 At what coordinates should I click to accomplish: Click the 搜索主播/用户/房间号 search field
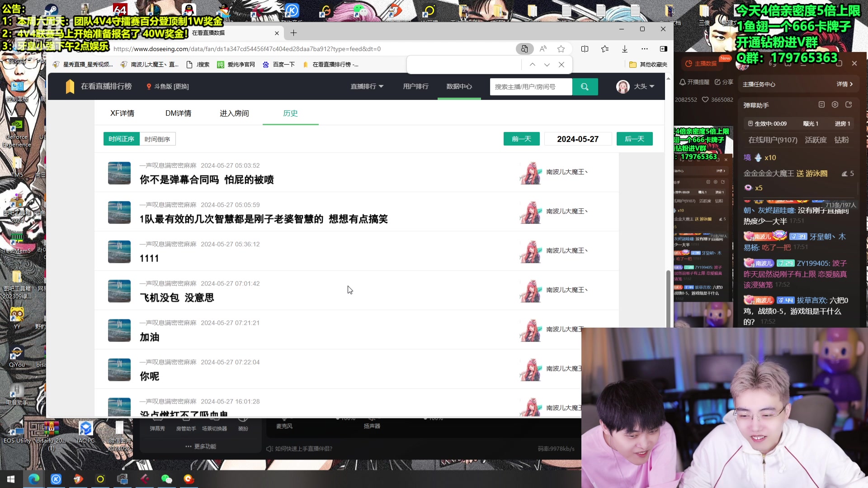531,87
